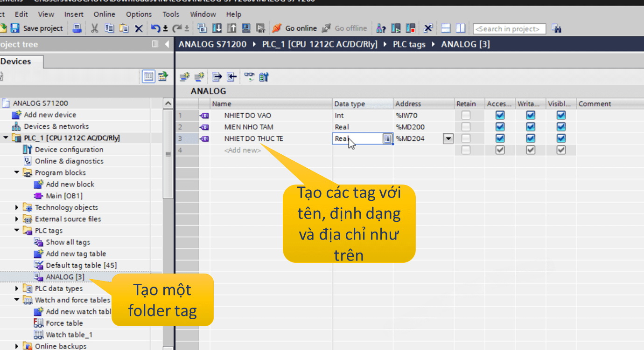Switch project tree to details view icon

click(149, 76)
